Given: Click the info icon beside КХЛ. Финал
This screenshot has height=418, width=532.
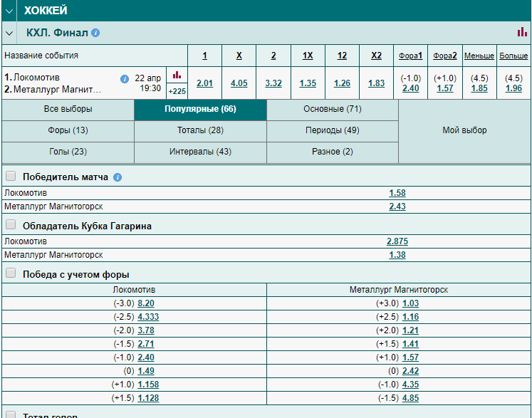Looking at the screenshot, I should tap(95, 33).
